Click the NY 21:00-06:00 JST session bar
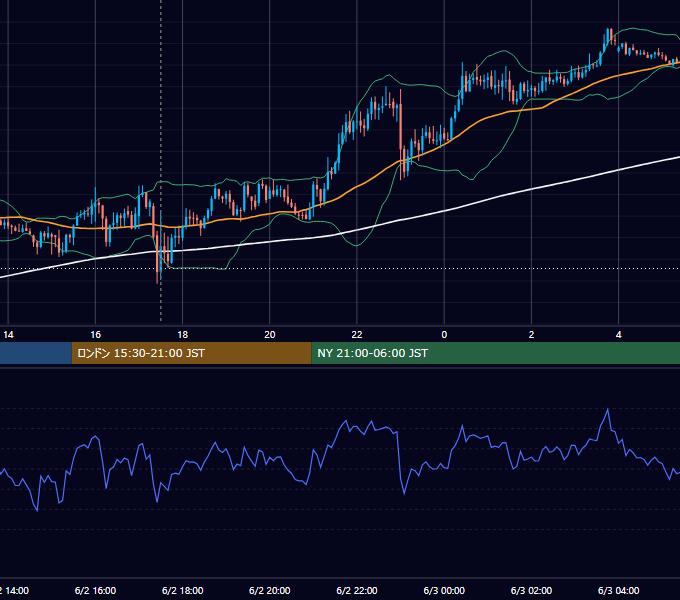Screen dimensions: 680x600 pos(496,353)
